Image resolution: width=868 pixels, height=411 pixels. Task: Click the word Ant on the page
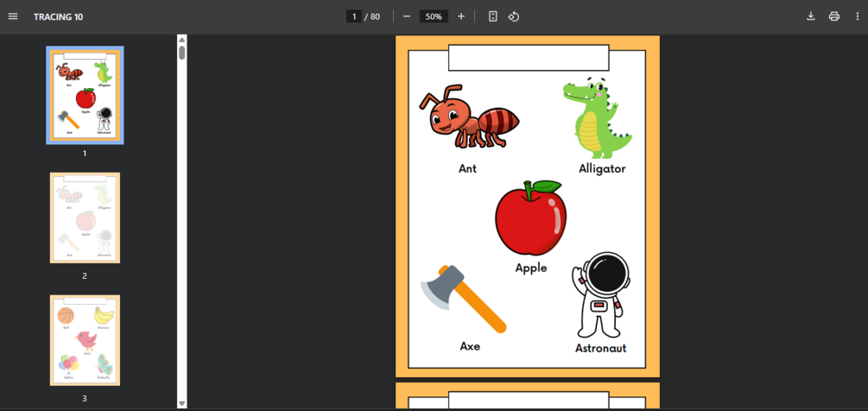tap(467, 168)
